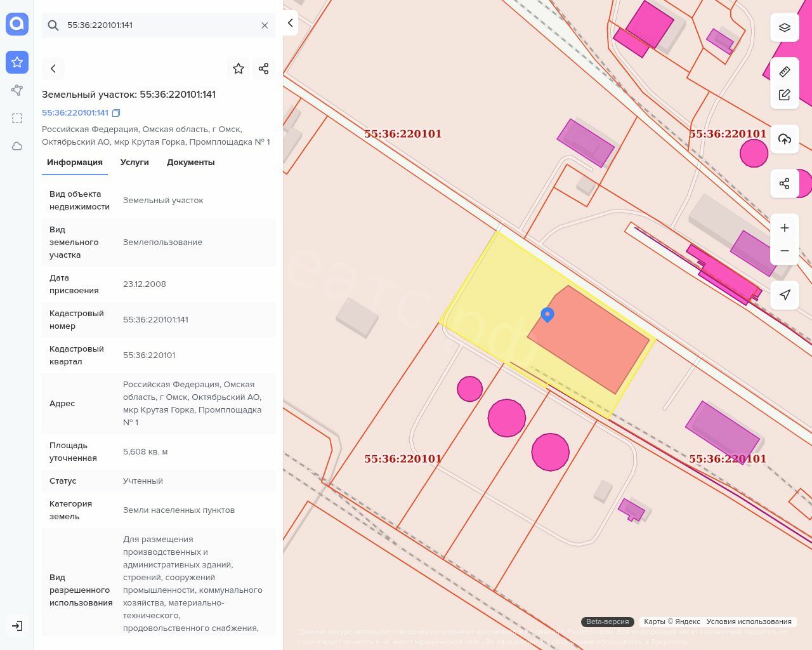812x650 pixels.
Task: Go back from parcel details
Action: [53, 69]
